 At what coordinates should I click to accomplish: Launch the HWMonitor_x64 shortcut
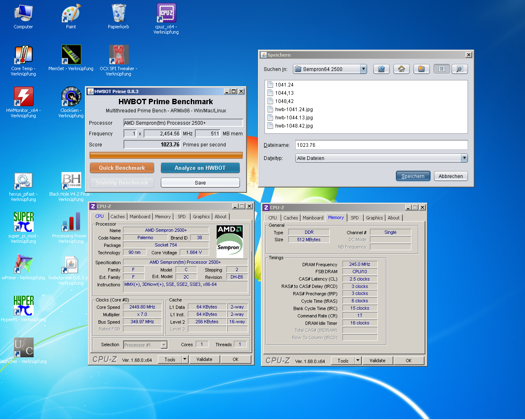(x=23, y=103)
